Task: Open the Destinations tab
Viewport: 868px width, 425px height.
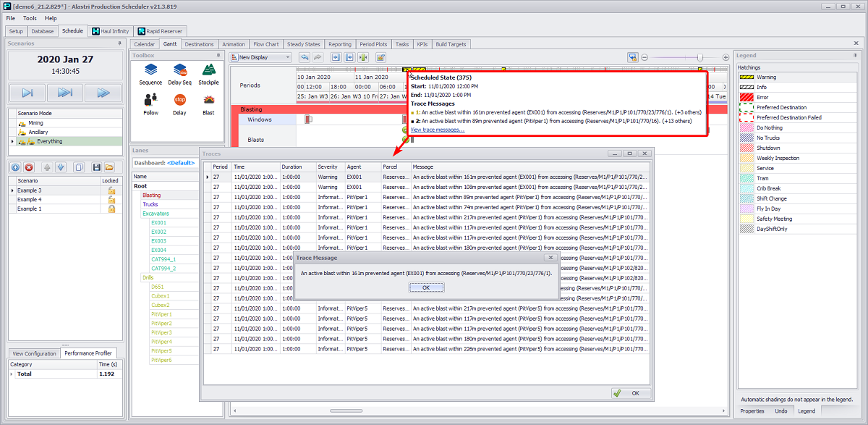Action: click(x=199, y=44)
